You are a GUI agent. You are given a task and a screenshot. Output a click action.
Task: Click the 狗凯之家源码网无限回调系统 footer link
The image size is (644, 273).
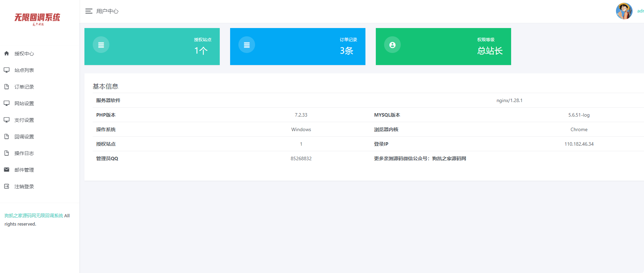coord(34,216)
